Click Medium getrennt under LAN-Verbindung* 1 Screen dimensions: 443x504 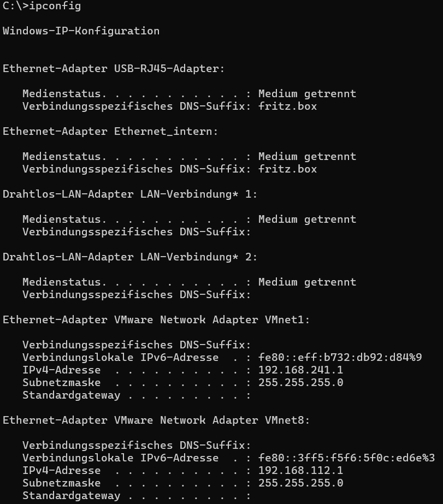coord(308,219)
